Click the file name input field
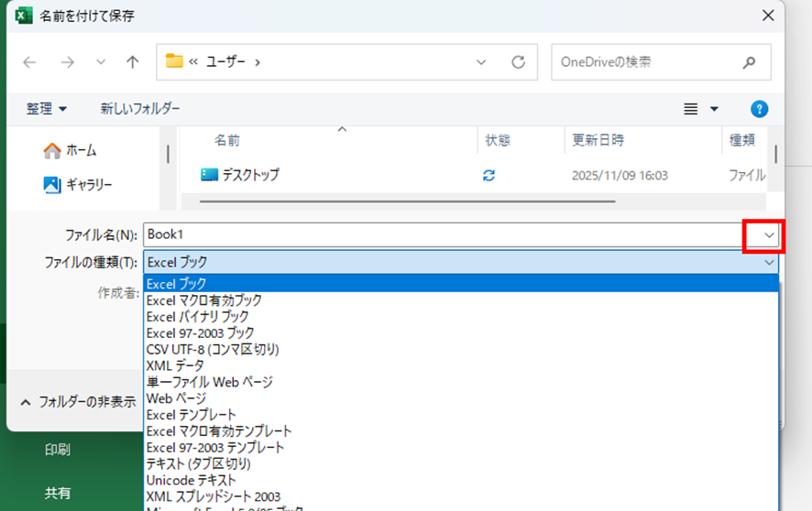Image resolution: width=812 pixels, height=511 pixels. tap(440, 235)
